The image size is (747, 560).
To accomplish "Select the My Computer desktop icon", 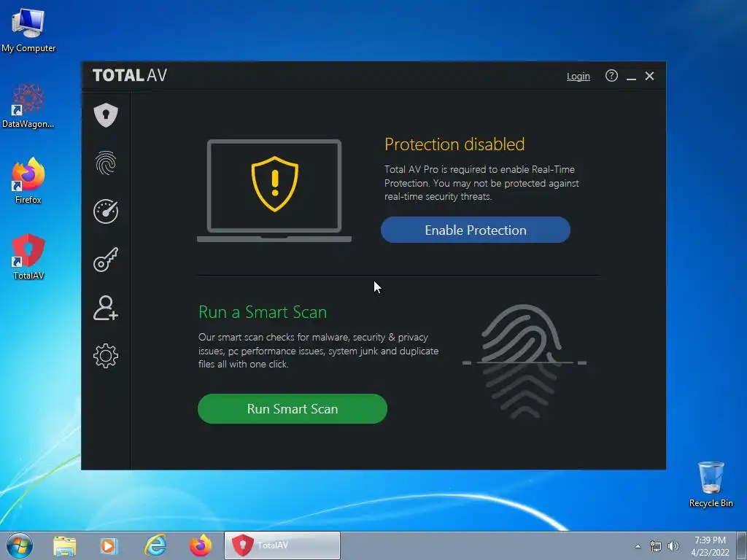I will [28, 31].
